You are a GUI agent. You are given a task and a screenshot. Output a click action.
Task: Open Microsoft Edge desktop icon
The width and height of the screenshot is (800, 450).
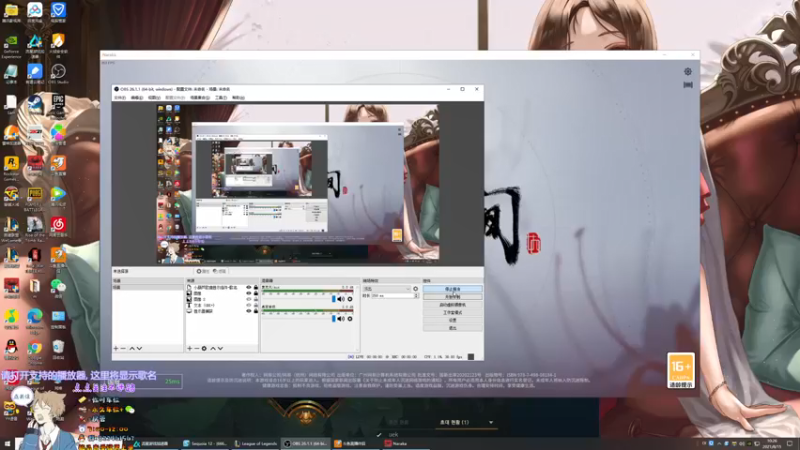[x=35, y=320]
